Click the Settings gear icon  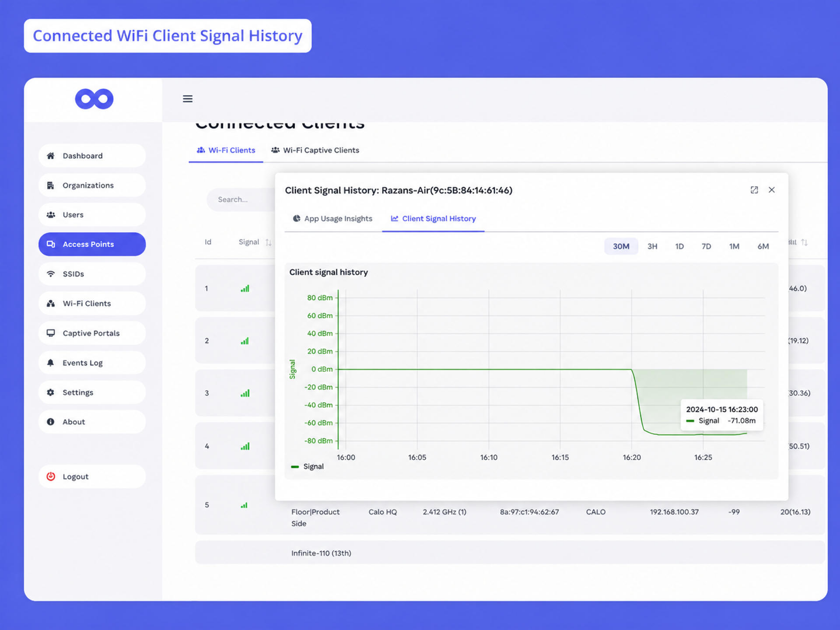pyautogui.click(x=51, y=392)
